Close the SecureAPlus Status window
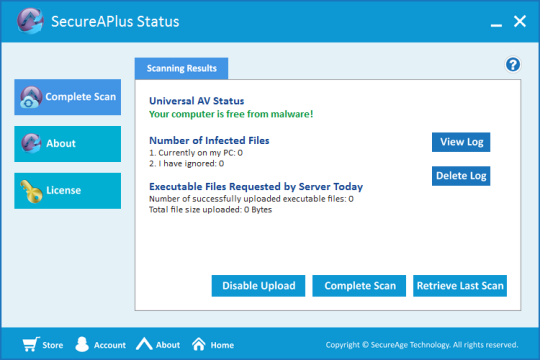 [520, 21]
